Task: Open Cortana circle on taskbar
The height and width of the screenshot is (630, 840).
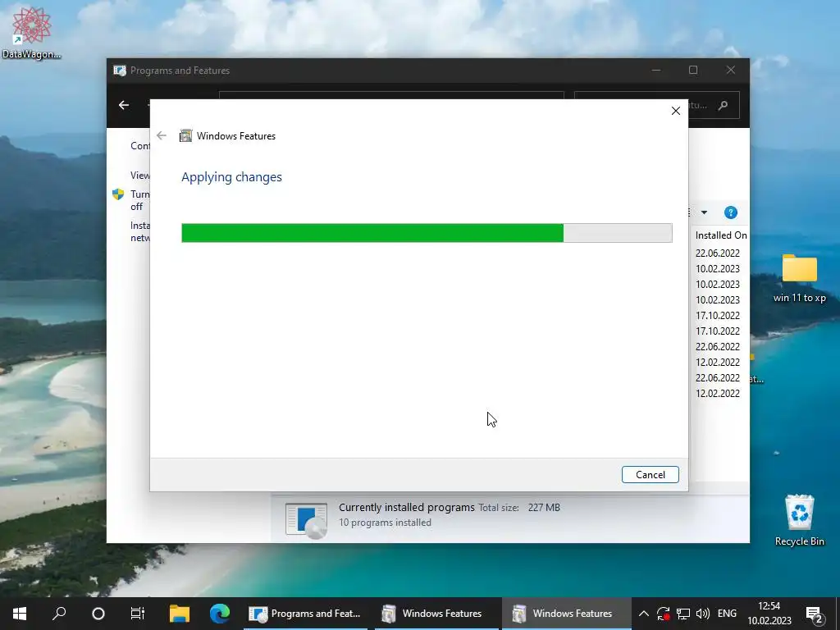Action: tap(98, 614)
